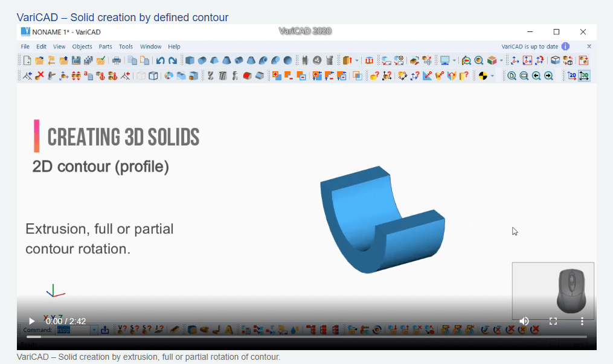Viewport: 613px width, 364px height.
Task: Seek on the video progress bar
Action: click(307, 337)
